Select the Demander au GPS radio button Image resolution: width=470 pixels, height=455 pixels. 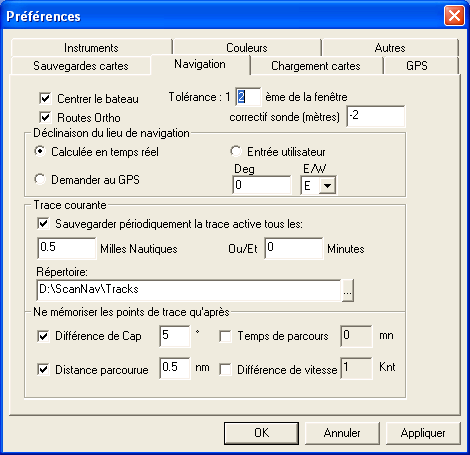point(40,179)
